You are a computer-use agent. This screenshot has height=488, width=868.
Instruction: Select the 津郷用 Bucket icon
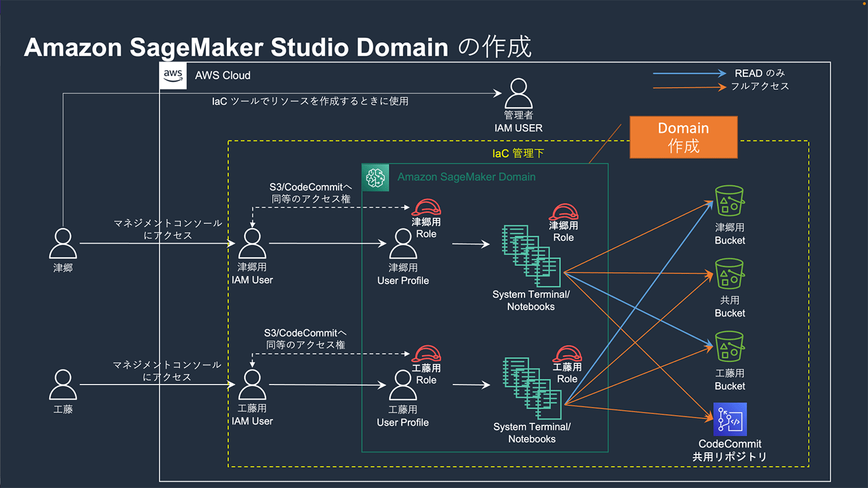point(729,202)
